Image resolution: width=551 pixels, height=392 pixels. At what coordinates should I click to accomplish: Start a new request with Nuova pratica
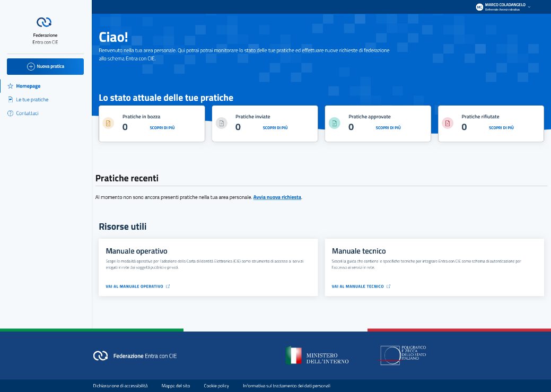[x=45, y=66]
